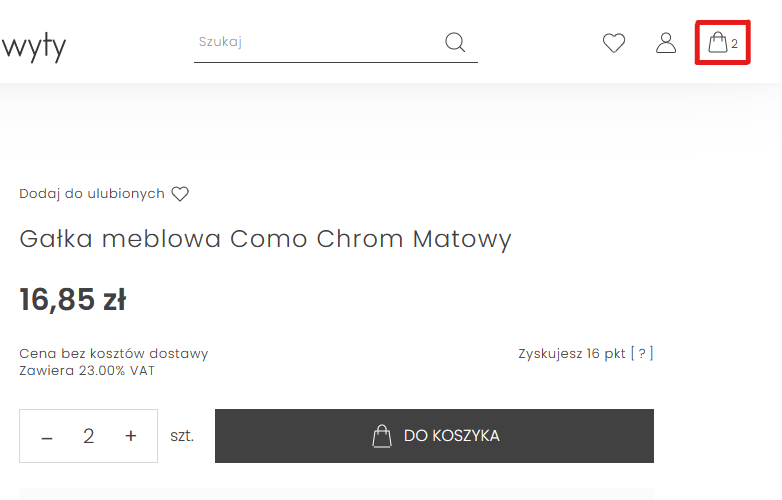Add product with DO KOSZYKA button
This screenshot has height=500, width=782.
[434, 436]
